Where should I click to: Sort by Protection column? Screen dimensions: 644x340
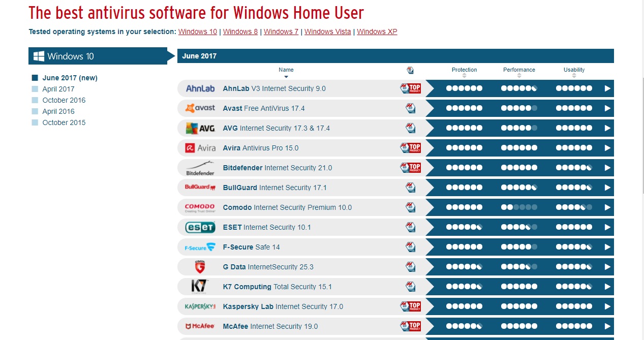pyautogui.click(x=464, y=76)
